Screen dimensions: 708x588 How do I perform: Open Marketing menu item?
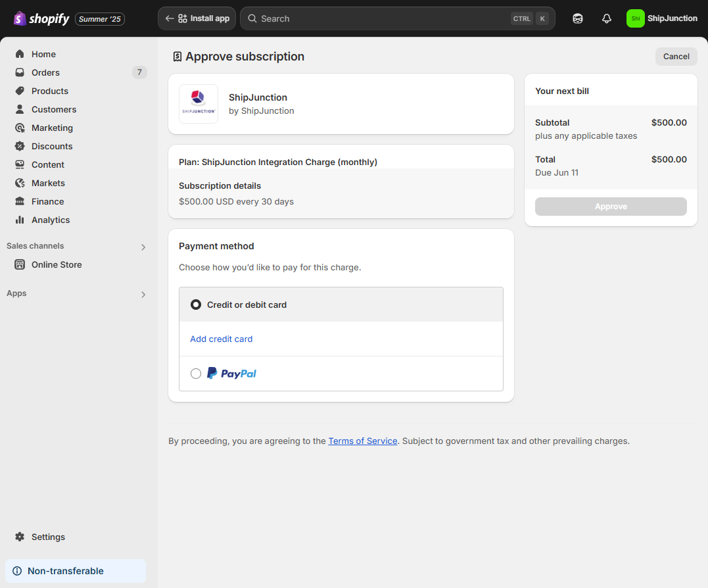pos(53,128)
